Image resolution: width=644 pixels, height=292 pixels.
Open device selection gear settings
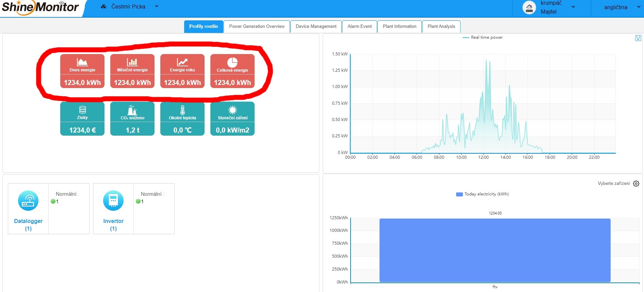point(636,184)
